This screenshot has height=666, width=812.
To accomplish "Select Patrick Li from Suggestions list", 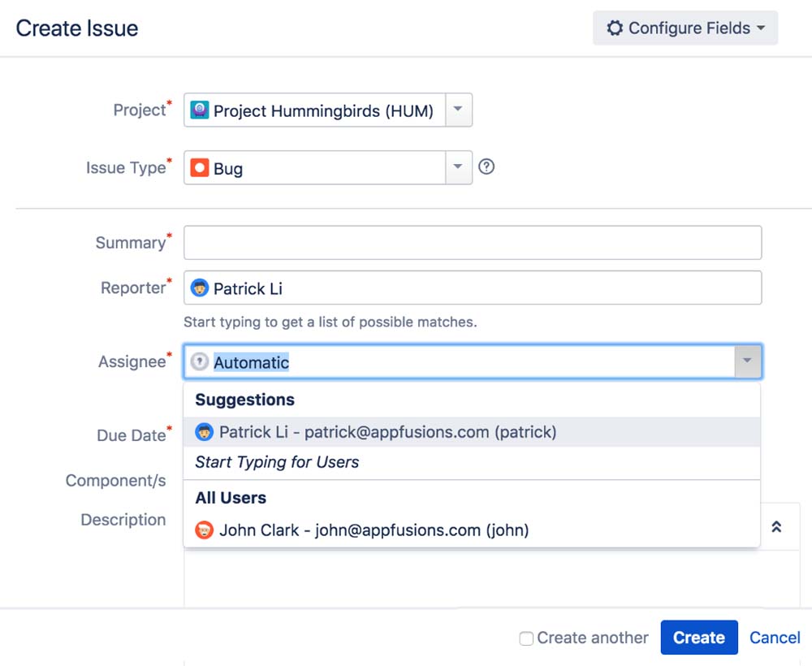I will tap(388, 432).
